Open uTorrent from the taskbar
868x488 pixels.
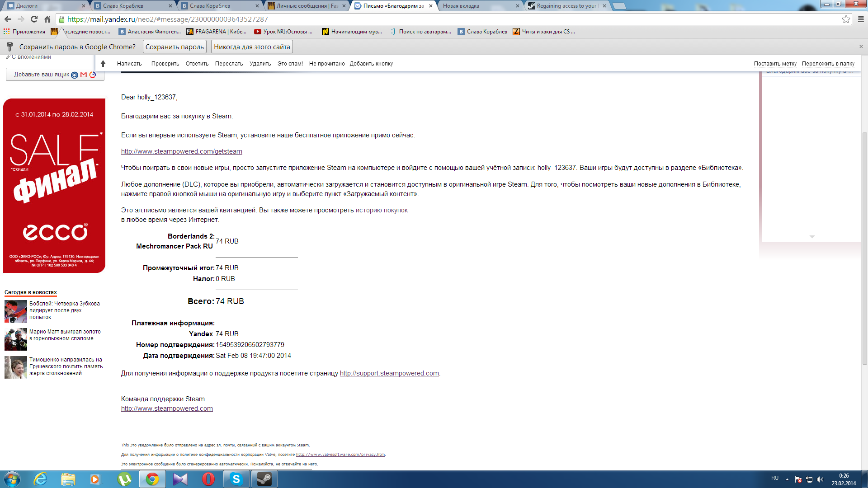coord(124,479)
